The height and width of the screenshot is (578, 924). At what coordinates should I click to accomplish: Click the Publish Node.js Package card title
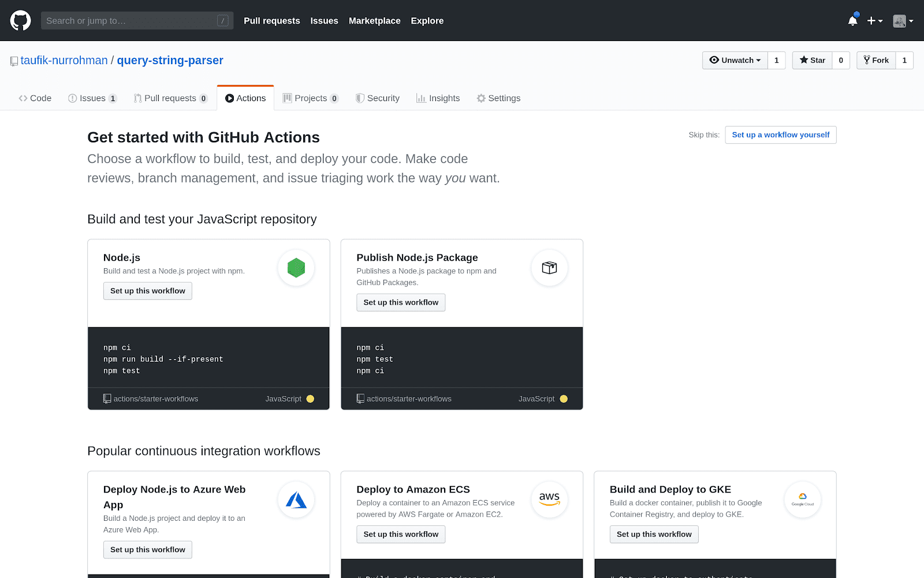(417, 258)
